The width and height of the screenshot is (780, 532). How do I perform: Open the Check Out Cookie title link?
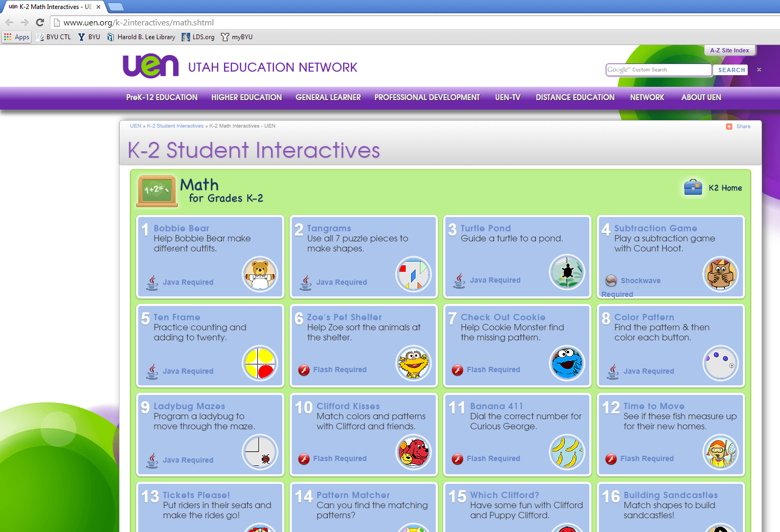click(x=503, y=317)
